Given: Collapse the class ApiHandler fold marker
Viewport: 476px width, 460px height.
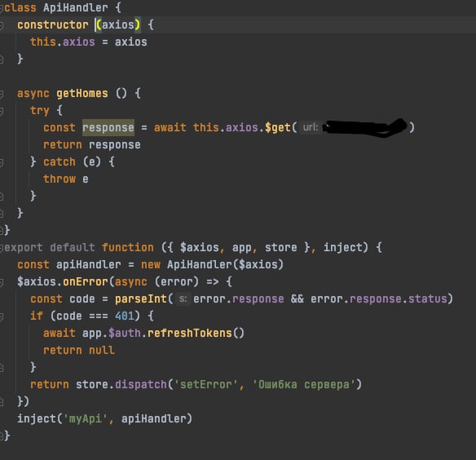Looking at the screenshot, I should tap(2, 8).
